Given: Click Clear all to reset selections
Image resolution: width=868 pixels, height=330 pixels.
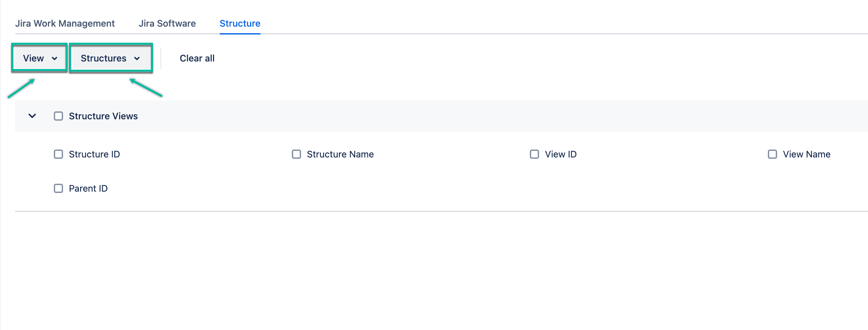Looking at the screenshot, I should click(x=197, y=58).
